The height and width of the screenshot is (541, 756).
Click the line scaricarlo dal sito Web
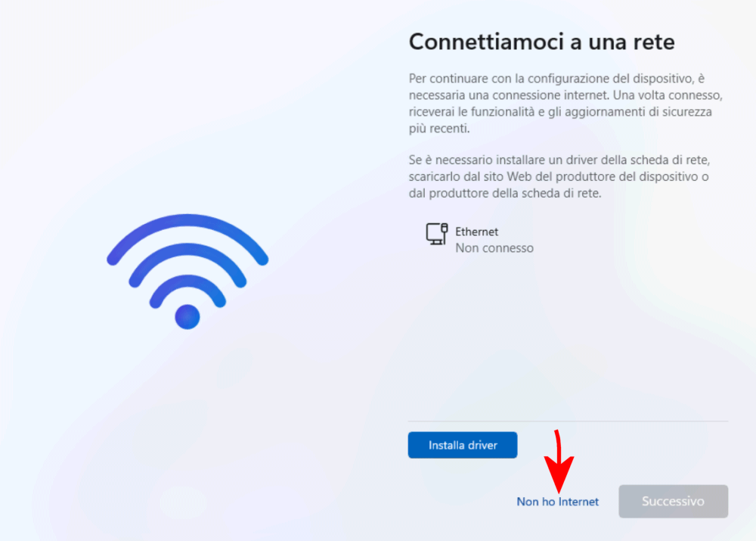559,176
